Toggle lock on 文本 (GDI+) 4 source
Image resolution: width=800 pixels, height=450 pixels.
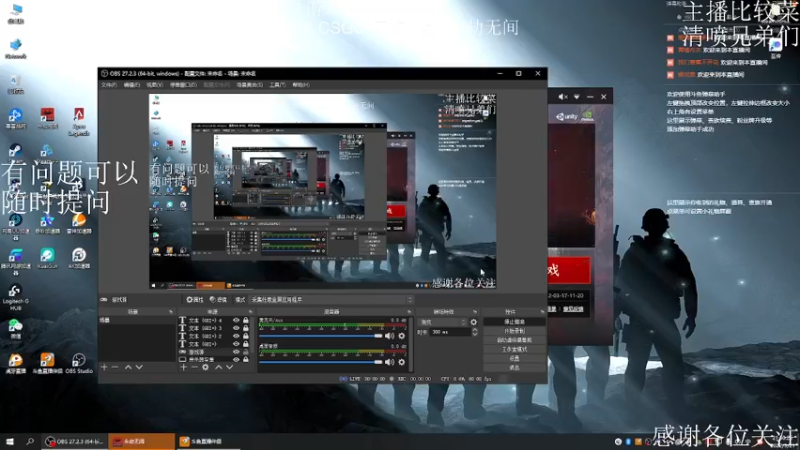(x=245, y=320)
